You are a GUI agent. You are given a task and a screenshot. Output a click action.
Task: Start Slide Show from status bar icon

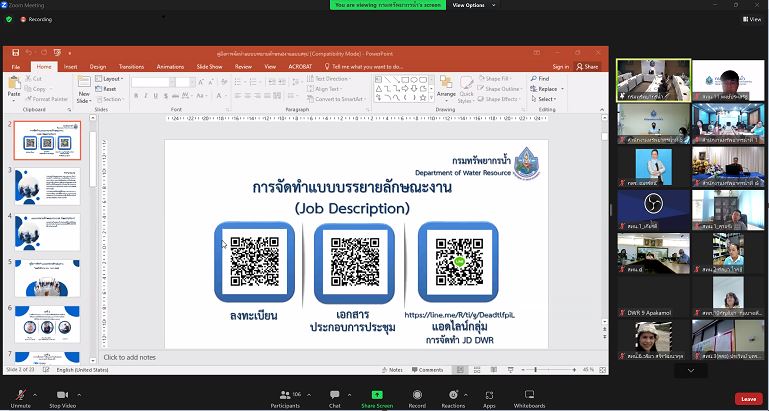[511, 370]
